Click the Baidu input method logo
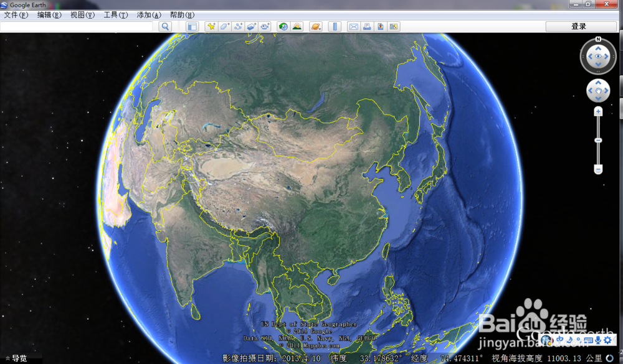 (x=547, y=340)
